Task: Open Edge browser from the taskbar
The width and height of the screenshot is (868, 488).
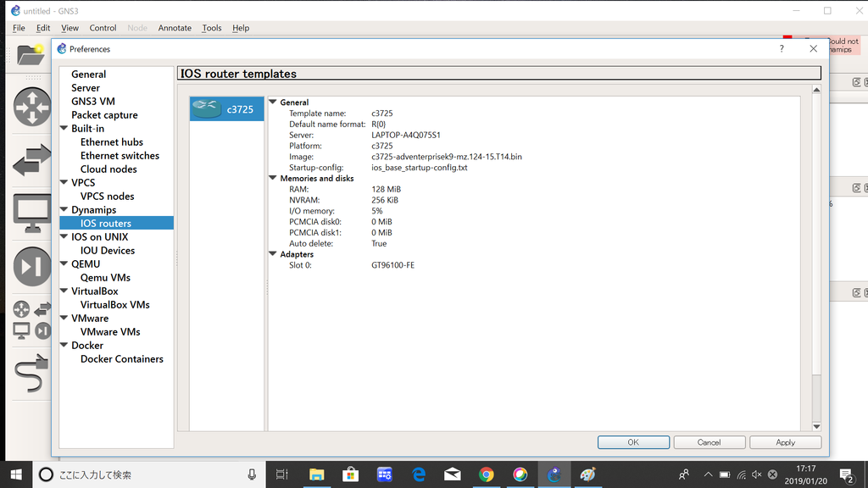Action: (x=419, y=474)
